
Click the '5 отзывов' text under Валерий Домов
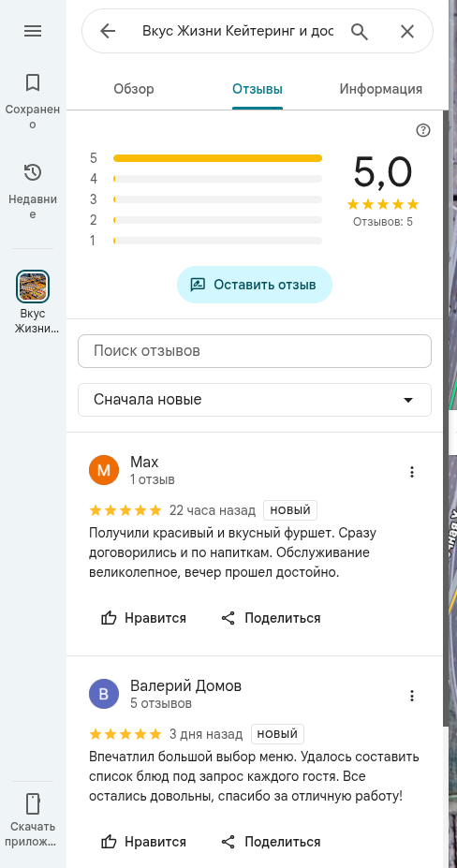point(161,703)
